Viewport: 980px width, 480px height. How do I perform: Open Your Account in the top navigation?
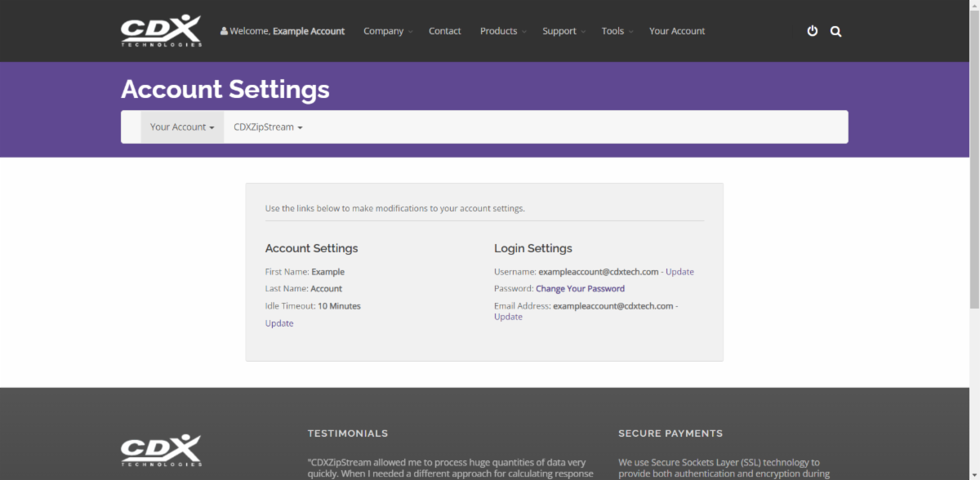677,31
